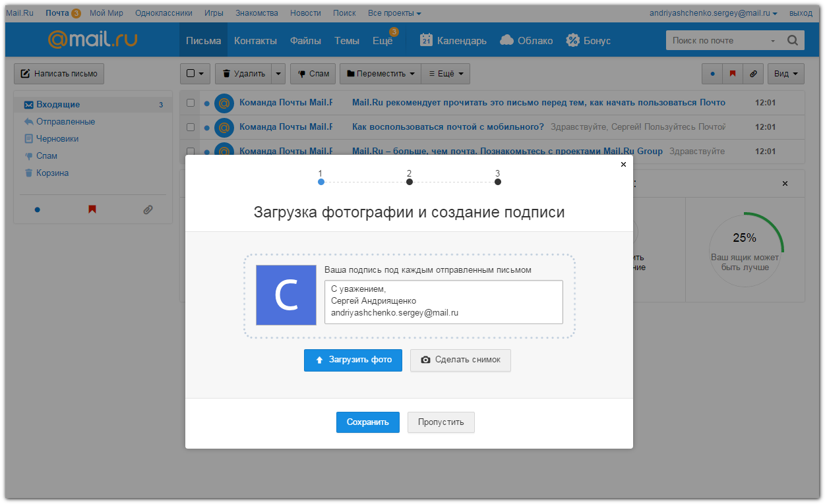Open account email dropdown

[713, 13]
